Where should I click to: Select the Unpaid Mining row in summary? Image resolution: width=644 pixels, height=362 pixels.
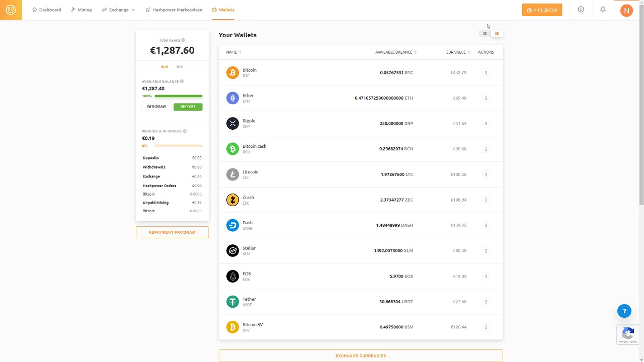point(172,203)
